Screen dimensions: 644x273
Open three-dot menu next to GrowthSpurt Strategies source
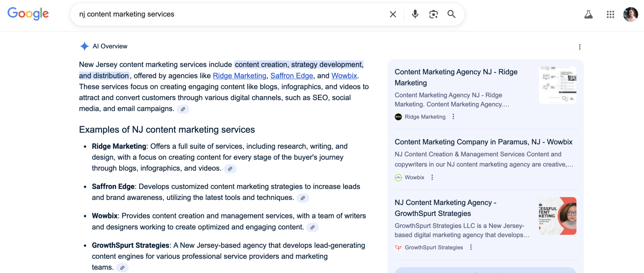tap(471, 247)
